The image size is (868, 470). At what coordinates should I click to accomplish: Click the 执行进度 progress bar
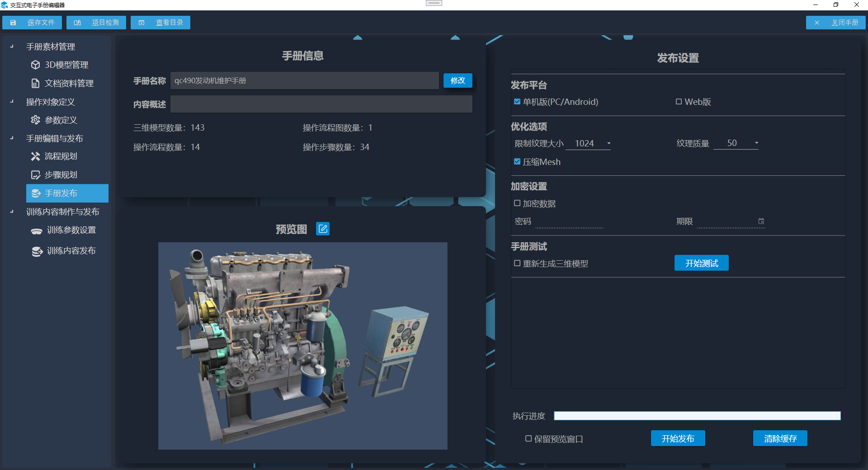coord(697,416)
